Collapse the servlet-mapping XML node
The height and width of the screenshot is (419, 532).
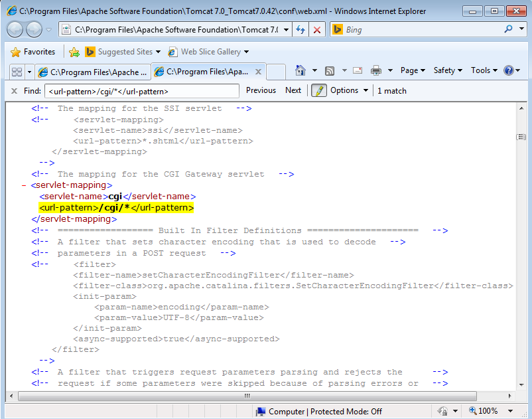click(x=24, y=185)
